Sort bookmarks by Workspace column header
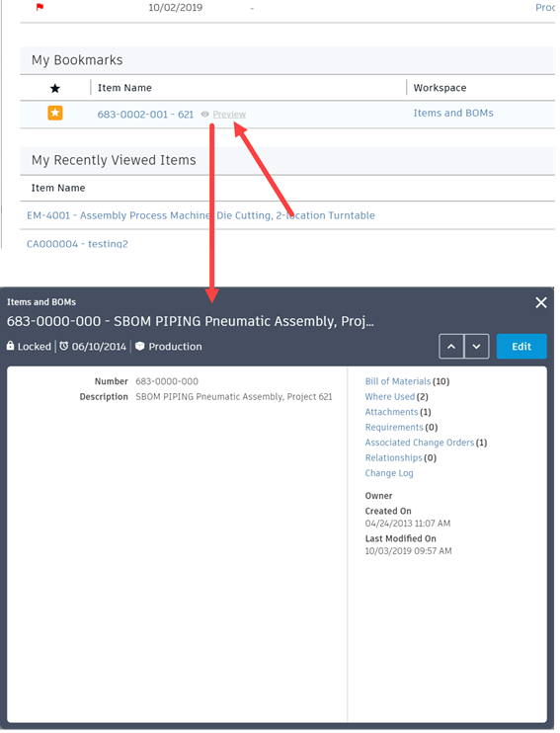Image resolution: width=560 pixels, height=733 pixels. (x=440, y=88)
